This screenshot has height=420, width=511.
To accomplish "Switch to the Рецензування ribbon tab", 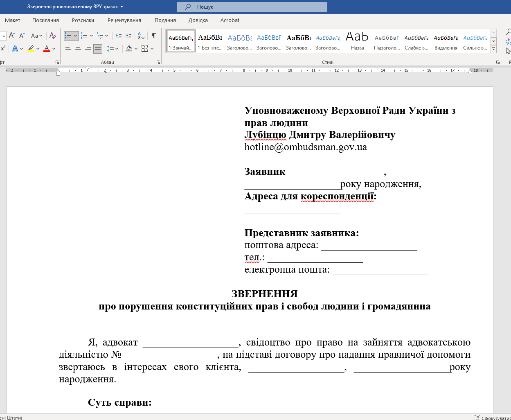I will pyautogui.click(x=124, y=20).
